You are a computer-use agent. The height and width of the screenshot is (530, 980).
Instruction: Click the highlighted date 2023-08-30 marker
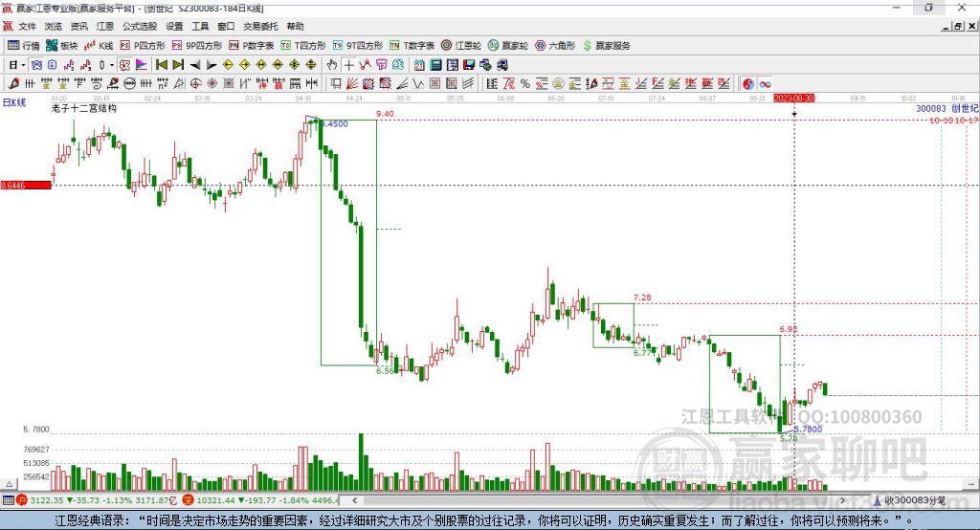click(x=793, y=99)
